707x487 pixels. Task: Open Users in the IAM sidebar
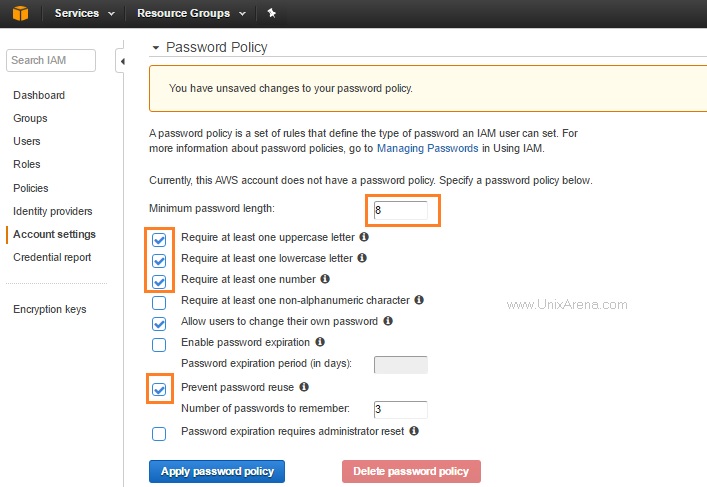[27, 141]
